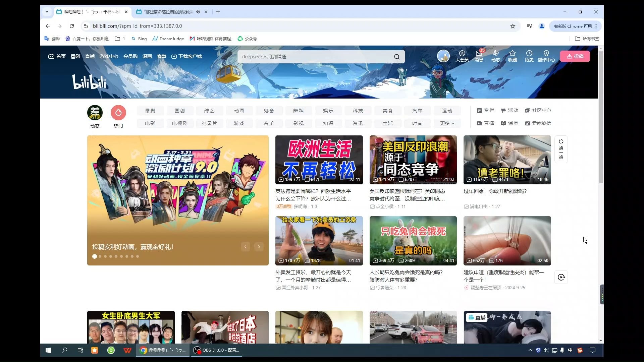This screenshot has width=644, height=362.
Task: Mute audio on the second browser tab
Action: pyautogui.click(x=198, y=12)
